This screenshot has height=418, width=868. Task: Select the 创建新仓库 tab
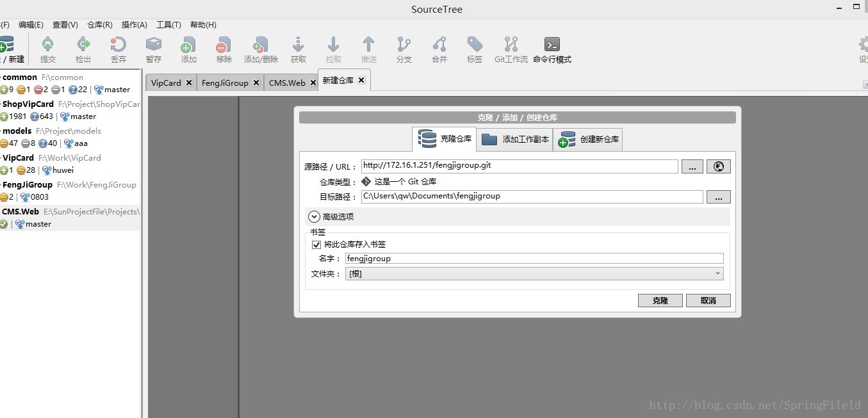[x=588, y=139]
